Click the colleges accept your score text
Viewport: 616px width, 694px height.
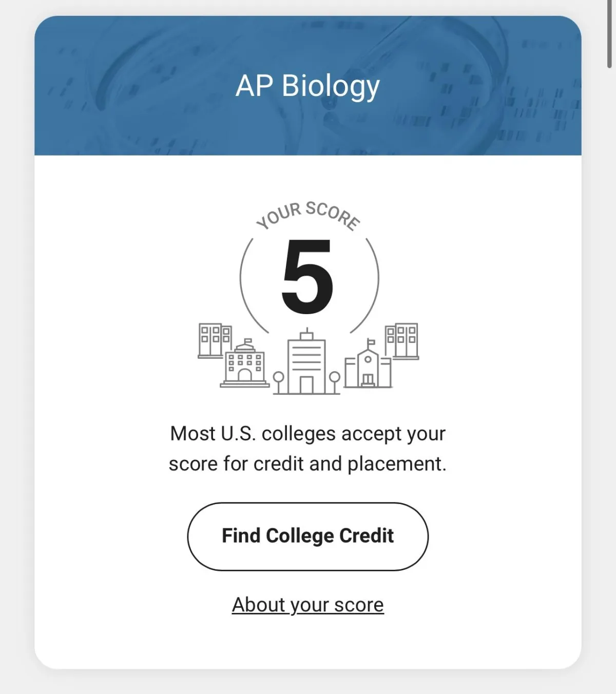tap(307, 449)
